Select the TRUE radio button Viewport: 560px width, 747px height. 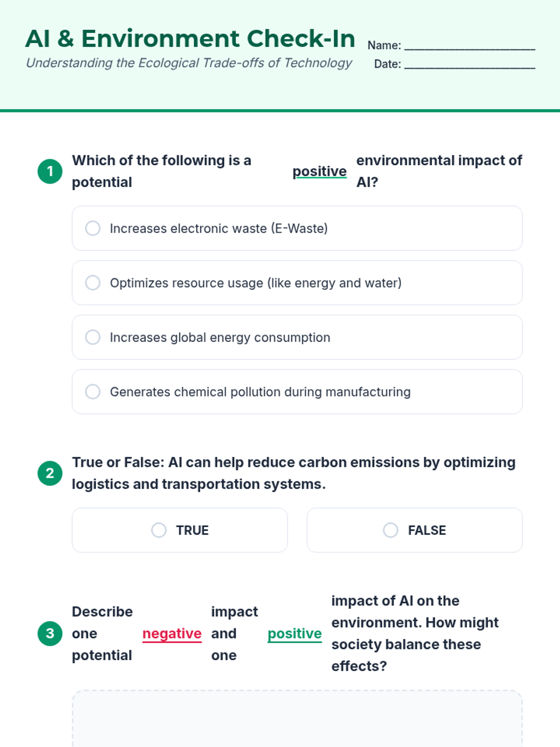[159, 530]
